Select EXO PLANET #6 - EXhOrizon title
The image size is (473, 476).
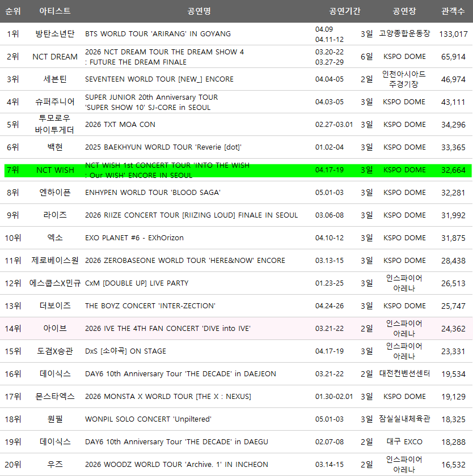tap(134, 237)
